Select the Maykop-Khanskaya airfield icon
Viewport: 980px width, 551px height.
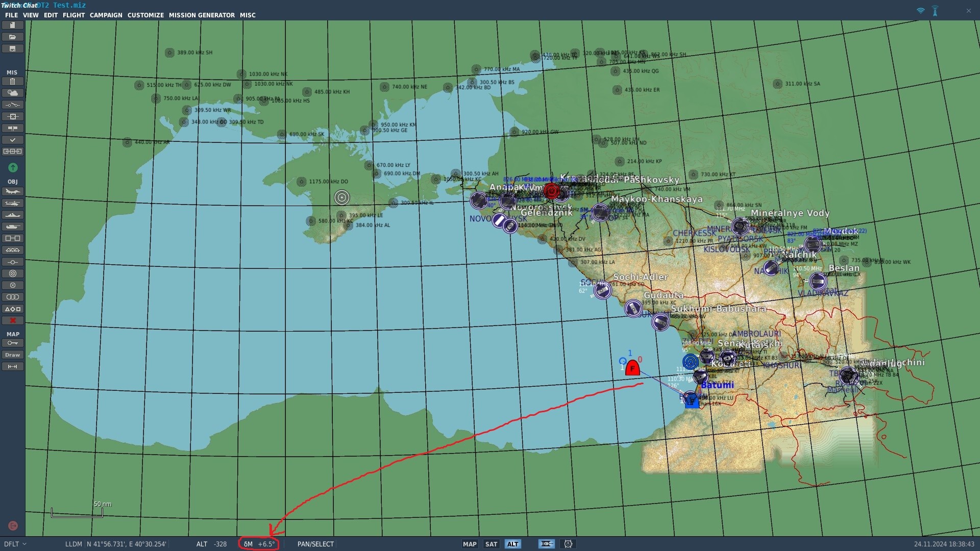point(600,212)
